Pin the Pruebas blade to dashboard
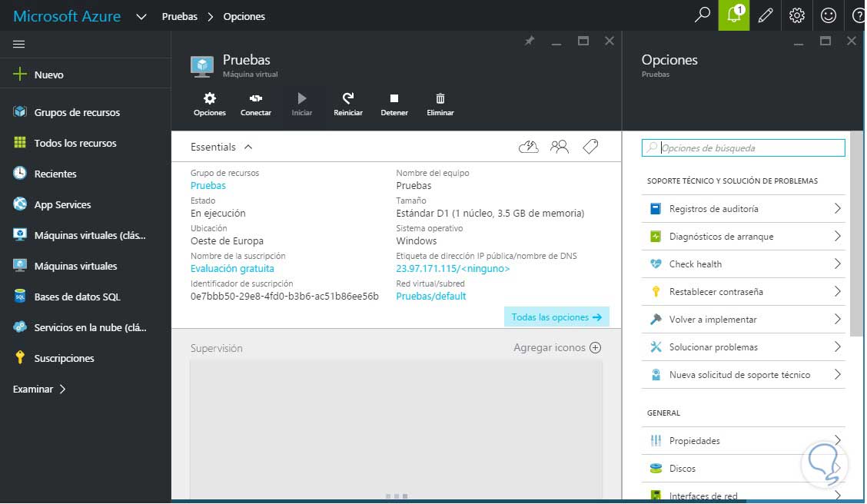 point(530,41)
